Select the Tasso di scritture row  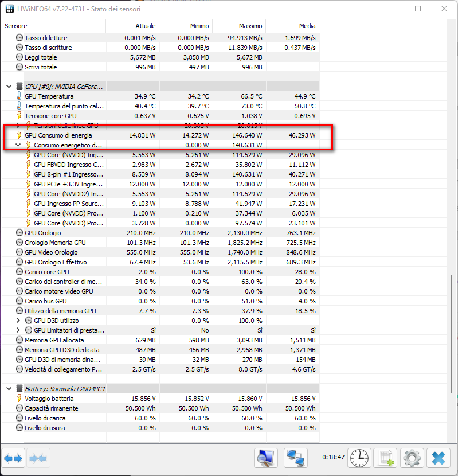coord(161,48)
